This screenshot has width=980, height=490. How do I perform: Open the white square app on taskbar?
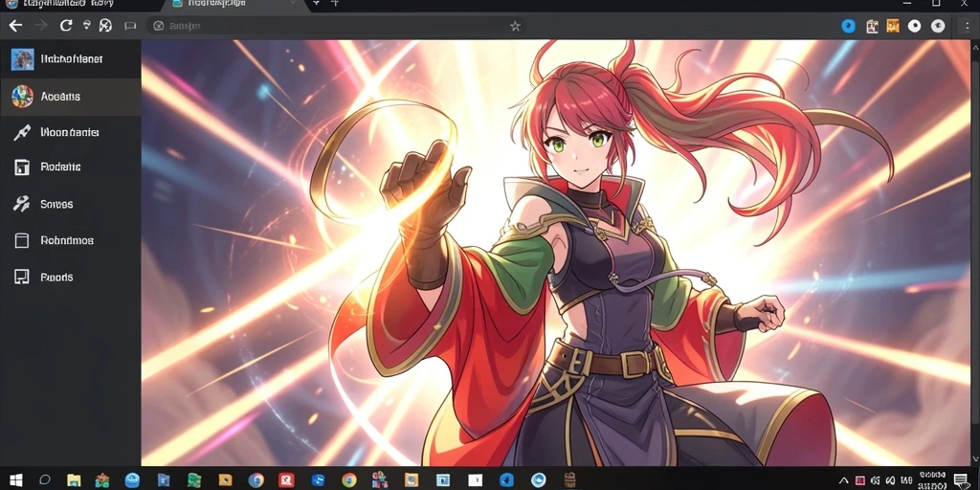point(475,480)
